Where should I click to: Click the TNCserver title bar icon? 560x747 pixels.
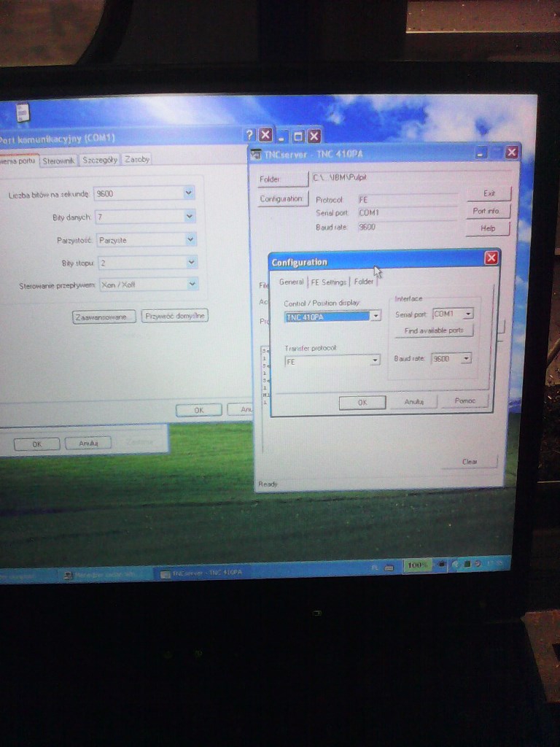256,155
